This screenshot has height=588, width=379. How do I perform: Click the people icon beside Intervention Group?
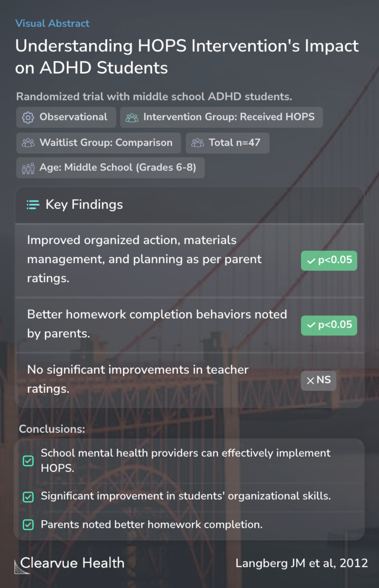(132, 118)
